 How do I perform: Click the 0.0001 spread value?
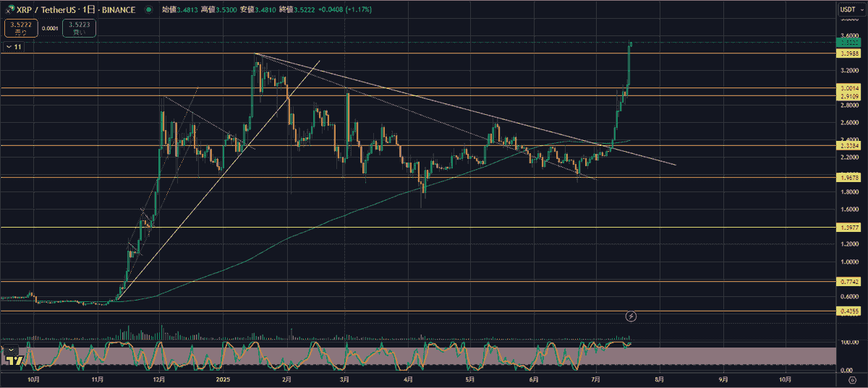[x=48, y=28]
